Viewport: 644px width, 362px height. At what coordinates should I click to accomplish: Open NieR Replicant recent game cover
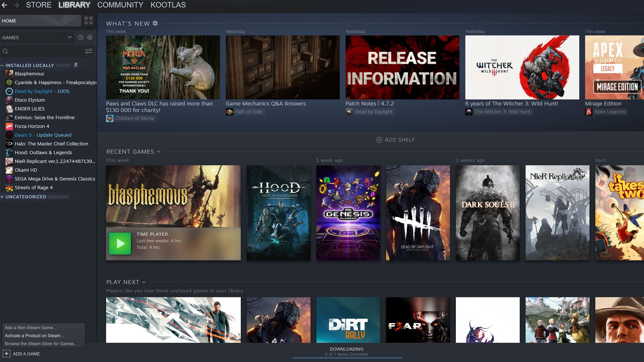coord(557,213)
